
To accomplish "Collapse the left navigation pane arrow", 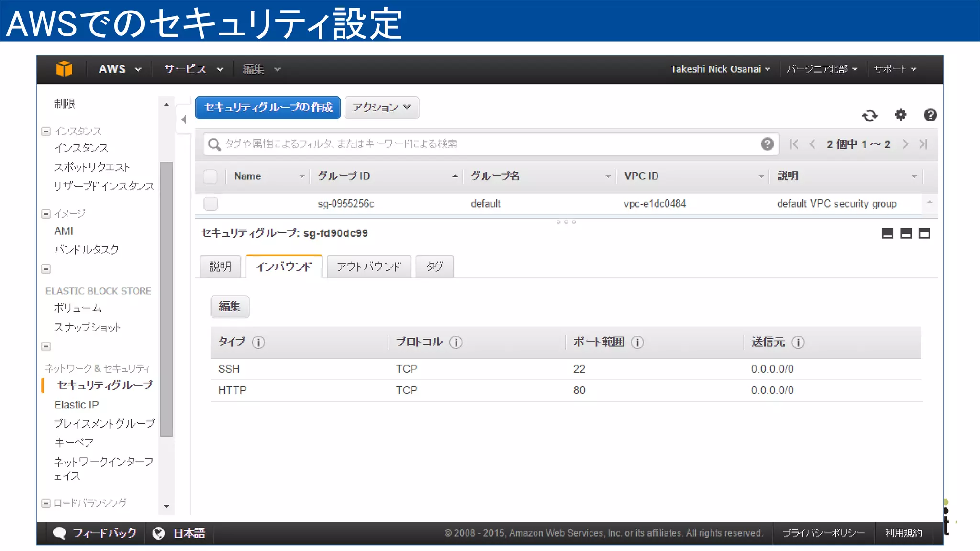I will (184, 120).
